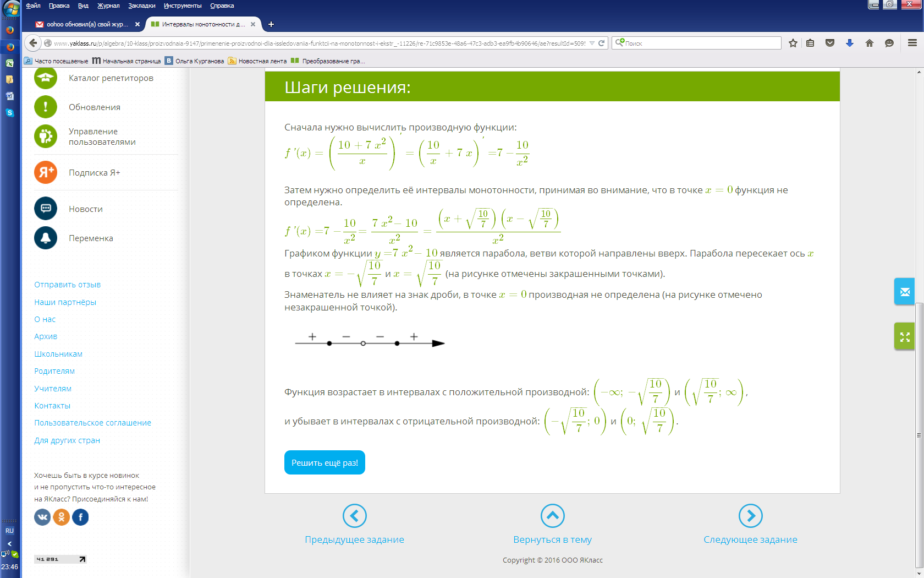The image size is (924, 578).
Task: Open the 'Учителям' sidebar link
Action: click(x=53, y=389)
